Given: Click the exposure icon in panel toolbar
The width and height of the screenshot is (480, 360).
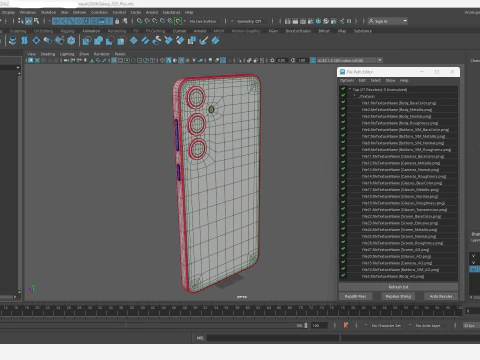Looking at the screenshot, I should [x=272, y=60].
